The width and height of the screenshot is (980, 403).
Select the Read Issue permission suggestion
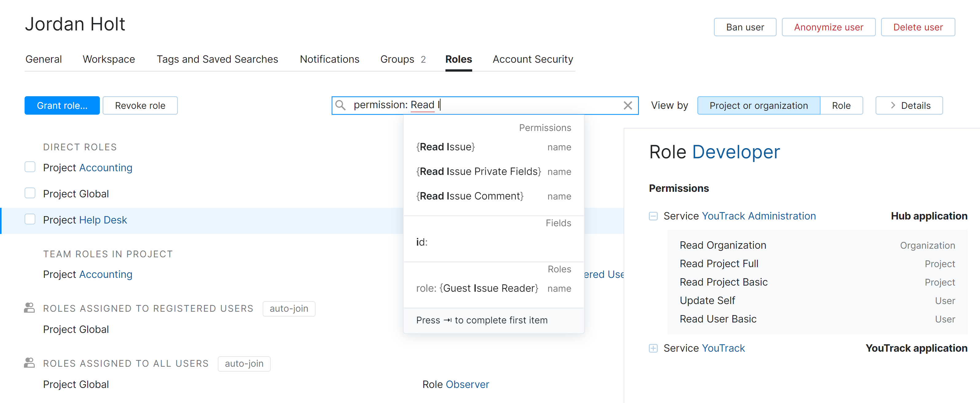pos(445,147)
